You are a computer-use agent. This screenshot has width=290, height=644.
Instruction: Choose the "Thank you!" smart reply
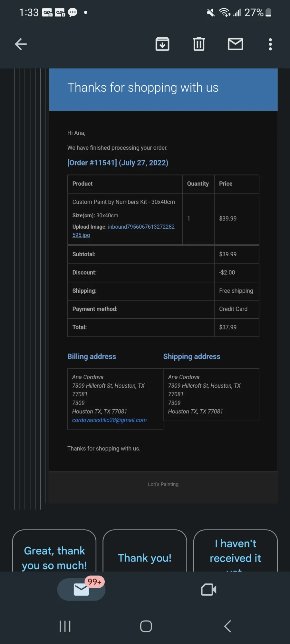(145, 551)
